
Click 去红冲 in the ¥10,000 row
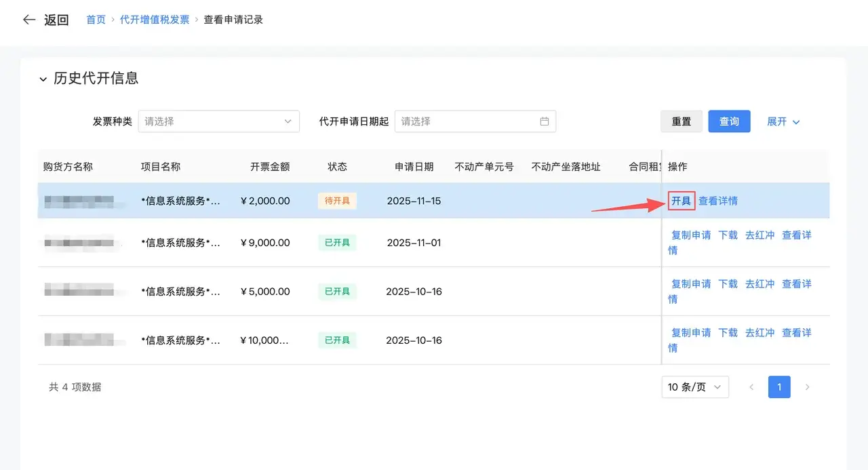(760, 333)
